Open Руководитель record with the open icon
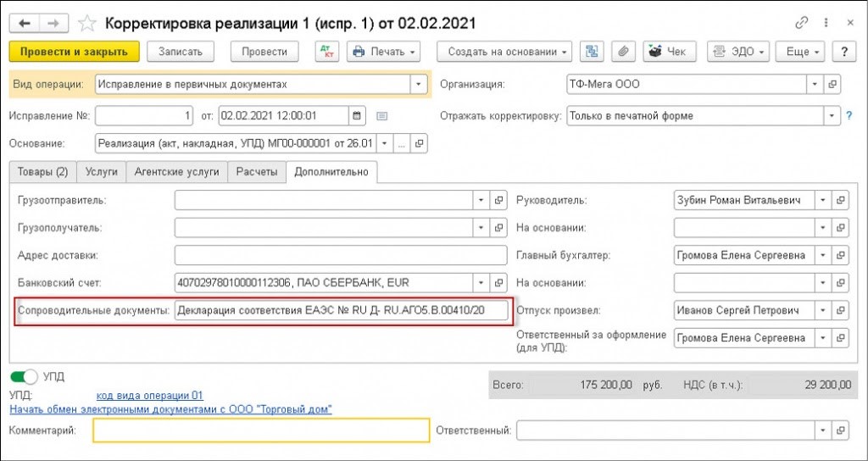The width and height of the screenshot is (868, 461). [x=840, y=200]
